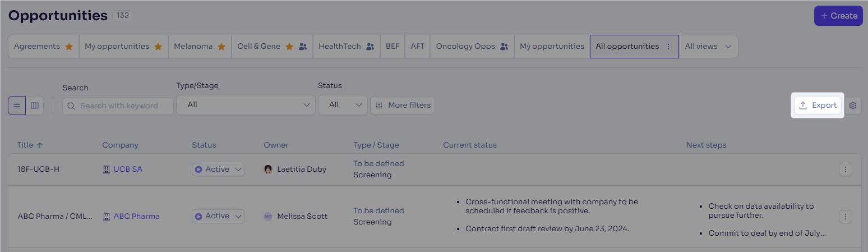Open the UCB SA company link
Image resolution: width=868 pixels, height=252 pixels.
(x=128, y=169)
